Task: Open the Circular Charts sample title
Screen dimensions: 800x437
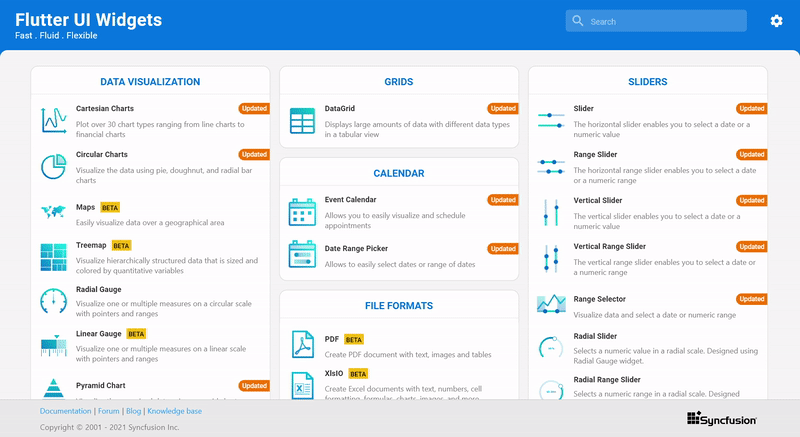Action: (x=102, y=155)
